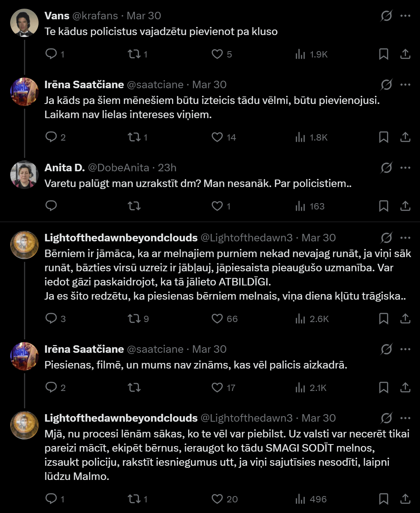Click Anita D.'s profile picture
The image size is (420, 513).
tap(24, 175)
